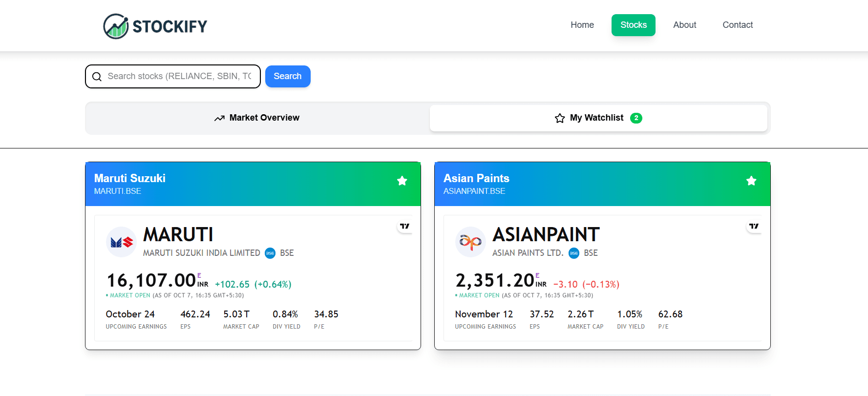Image resolution: width=868 pixels, height=396 pixels.
Task: Click the 2,351.20 price value
Action: pos(495,280)
